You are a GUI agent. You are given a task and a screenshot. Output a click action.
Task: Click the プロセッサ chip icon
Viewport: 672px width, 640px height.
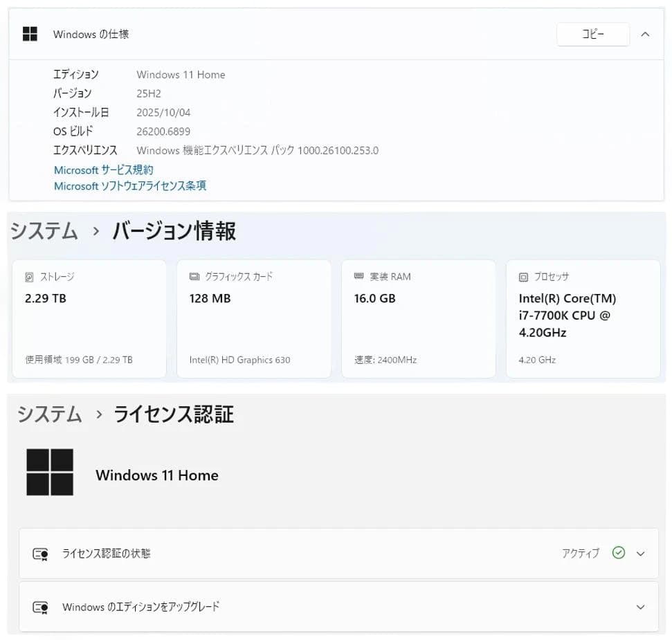coord(523,277)
